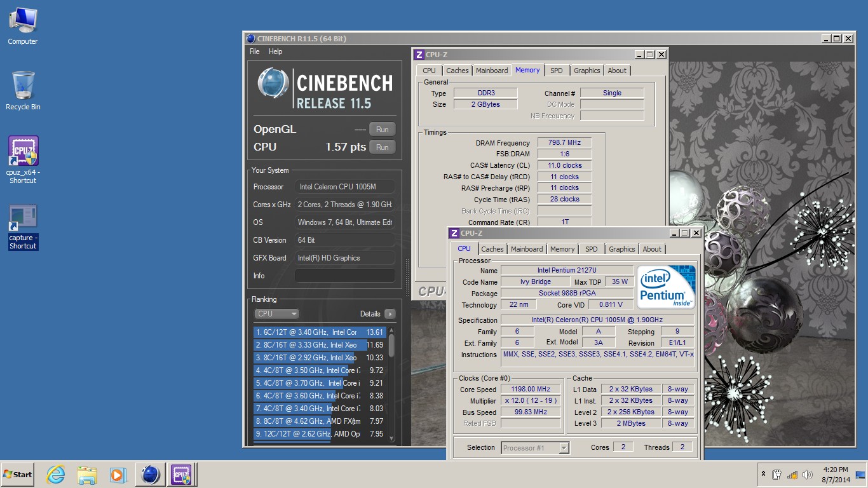Select Graphics tab in back CPU-Z window
The width and height of the screenshot is (868, 488).
587,71
